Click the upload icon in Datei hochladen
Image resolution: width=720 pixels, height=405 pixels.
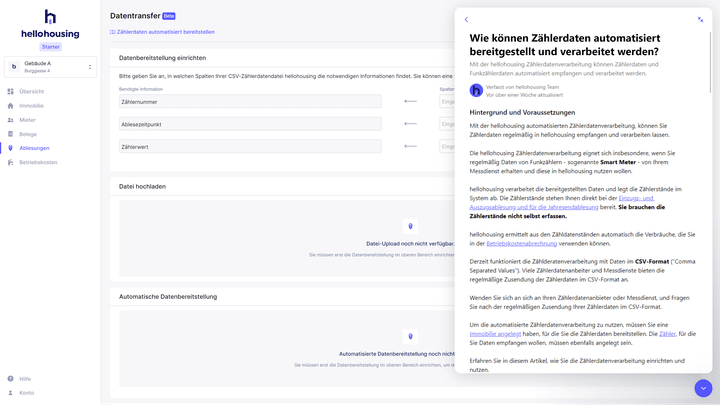pyautogui.click(x=411, y=226)
